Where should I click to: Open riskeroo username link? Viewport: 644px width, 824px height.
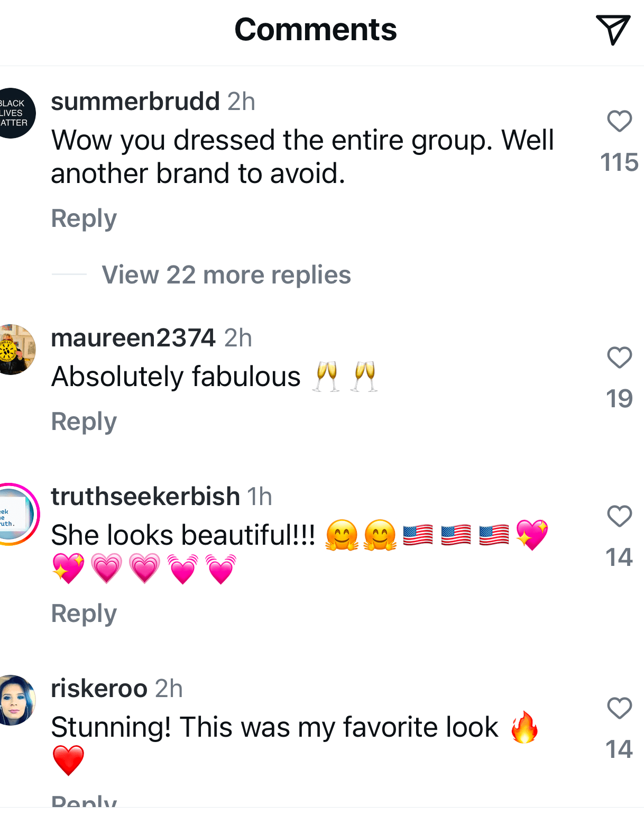point(99,688)
